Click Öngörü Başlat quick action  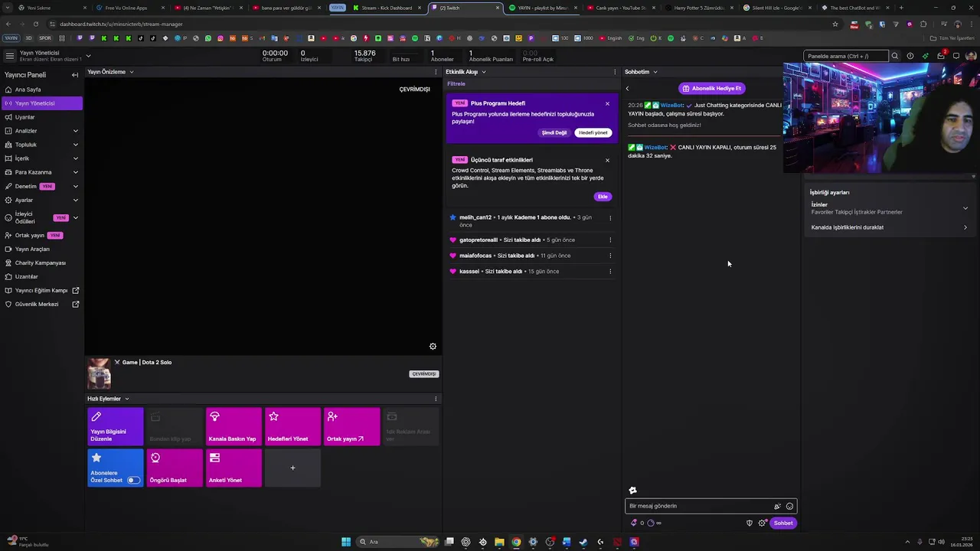click(x=175, y=468)
